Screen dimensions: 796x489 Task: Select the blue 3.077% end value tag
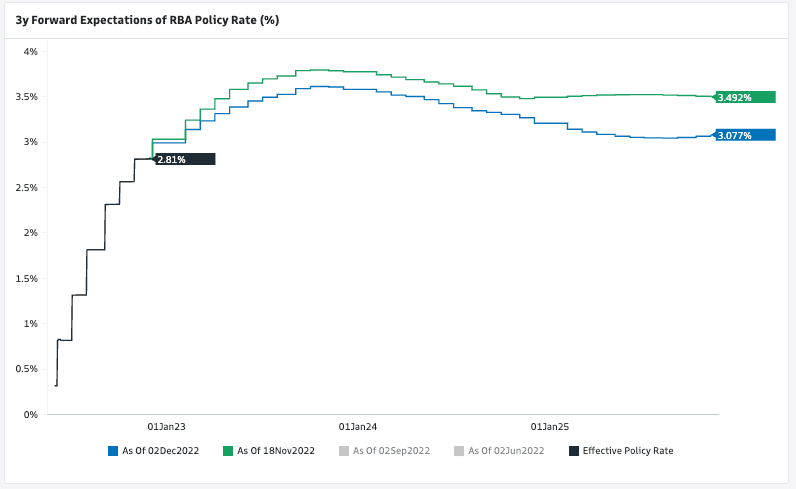pos(745,135)
